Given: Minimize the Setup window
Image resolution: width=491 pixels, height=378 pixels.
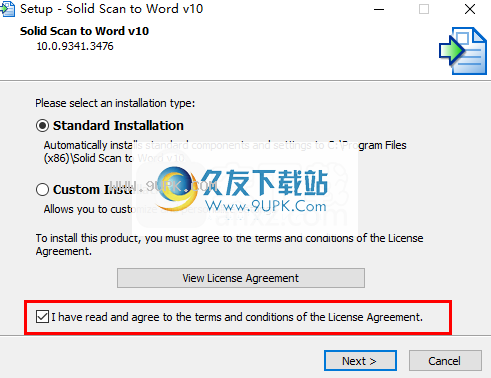Looking at the screenshot, I should pyautogui.click(x=379, y=9).
